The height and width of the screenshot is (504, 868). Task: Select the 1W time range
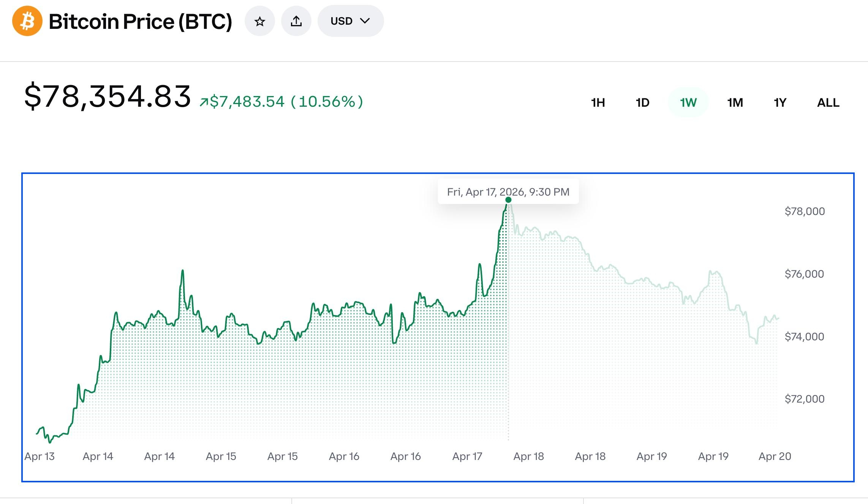coord(688,103)
